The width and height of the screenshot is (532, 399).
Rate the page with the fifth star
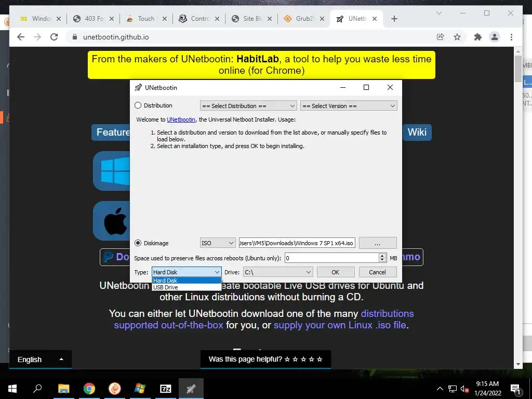tap(320, 359)
